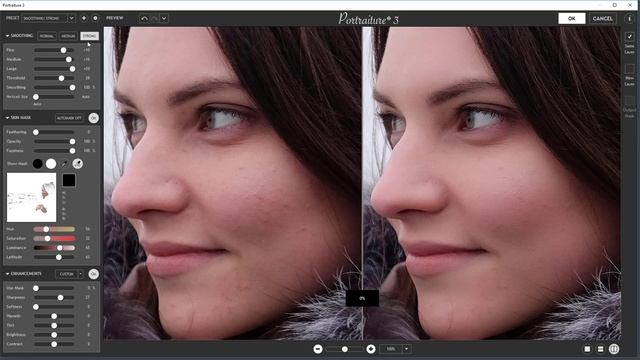Switch to single preview view
Screen dimensions: 640x360
click(x=587, y=349)
